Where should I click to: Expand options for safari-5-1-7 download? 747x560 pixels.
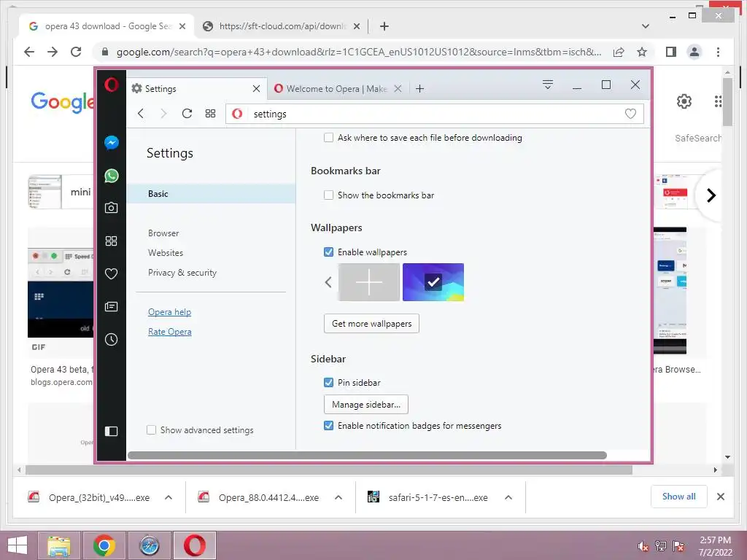[x=508, y=497]
